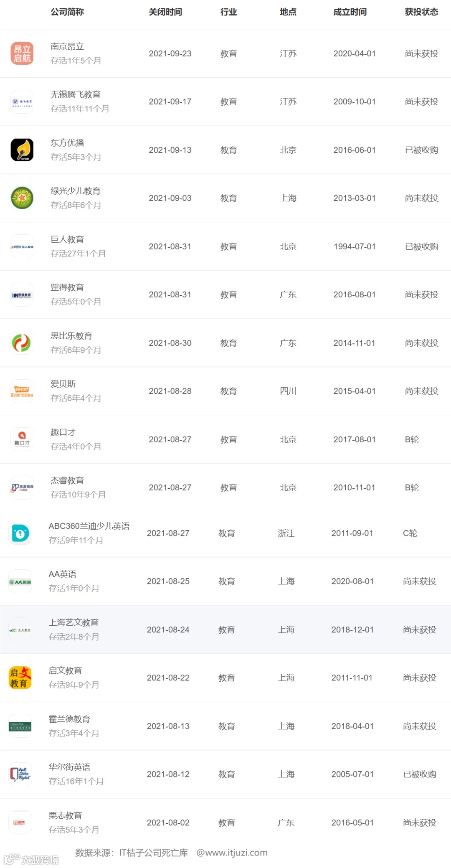Click the ABC360兰迪少儿英语 teal logo
The image size is (451, 868).
(x=20, y=533)
